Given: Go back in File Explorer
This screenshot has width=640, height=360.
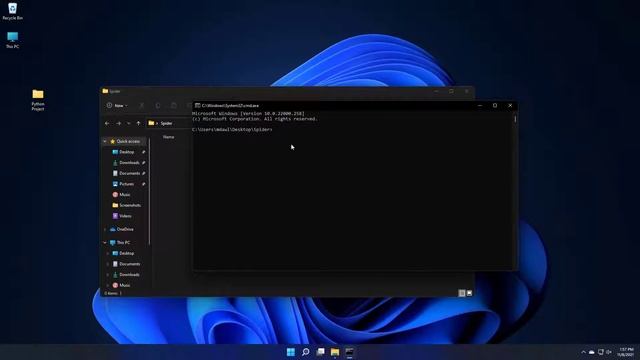Looking at the screenshot, I should click(x=107, y=123).
